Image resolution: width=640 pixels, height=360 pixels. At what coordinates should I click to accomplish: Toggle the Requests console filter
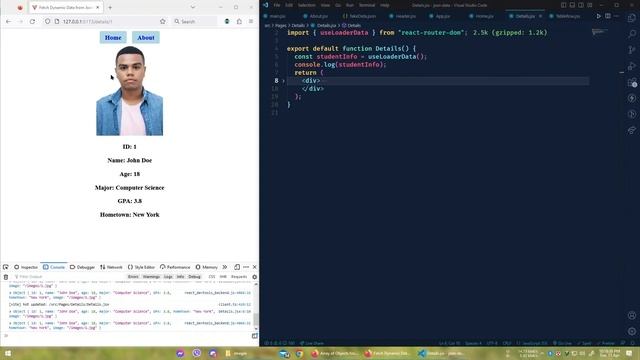pyautogui.click(x=239, y=277)
